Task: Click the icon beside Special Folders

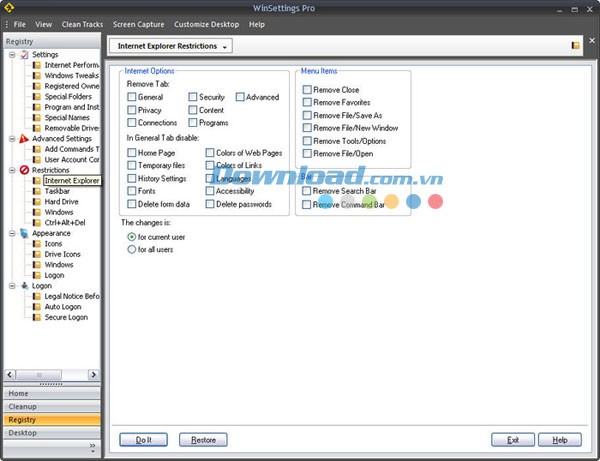Action: [37, 96]
